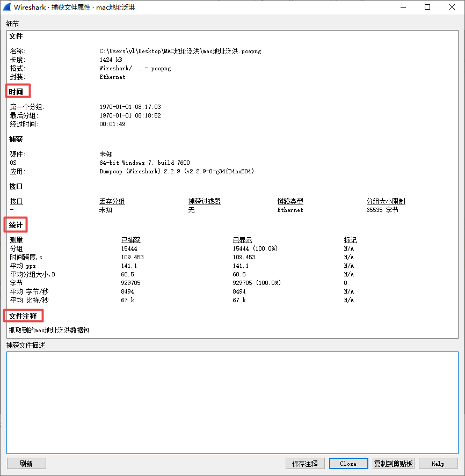The image size is (465, 476).
Task: Click the 65535 字节 size limit value
Action: tap(382, 210)
